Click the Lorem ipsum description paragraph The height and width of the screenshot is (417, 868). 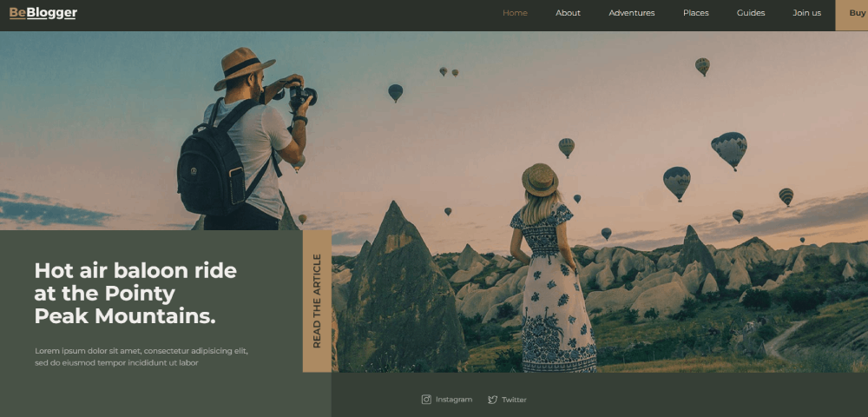tap(141, 357)
